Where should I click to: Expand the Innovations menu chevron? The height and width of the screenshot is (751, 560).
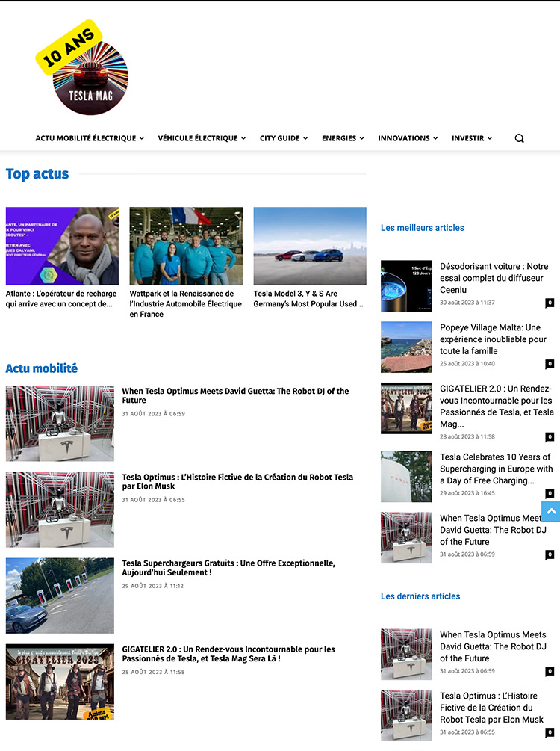[435, 138]
